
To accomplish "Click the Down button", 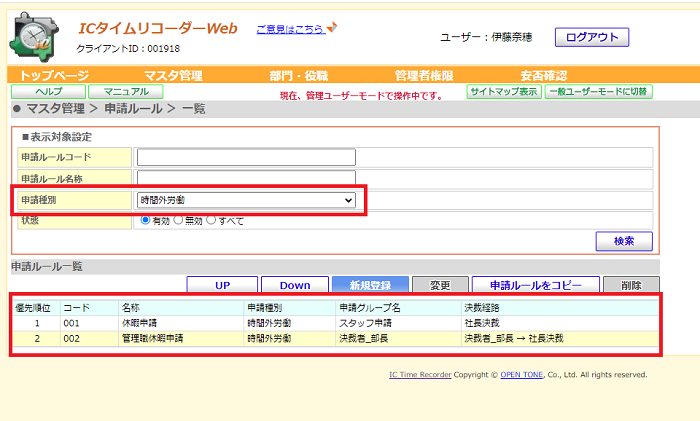I will (x=295, y=285).
